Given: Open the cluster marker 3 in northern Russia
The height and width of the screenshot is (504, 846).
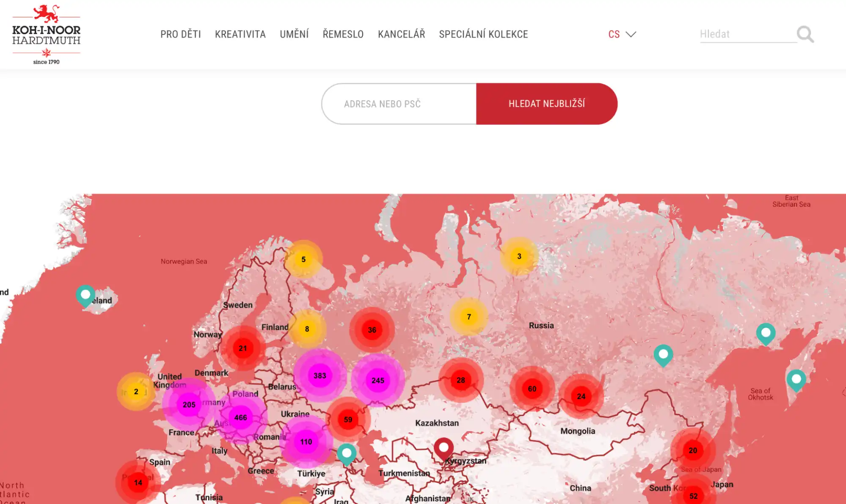Looking at the screenshot, I should point(519,256).
